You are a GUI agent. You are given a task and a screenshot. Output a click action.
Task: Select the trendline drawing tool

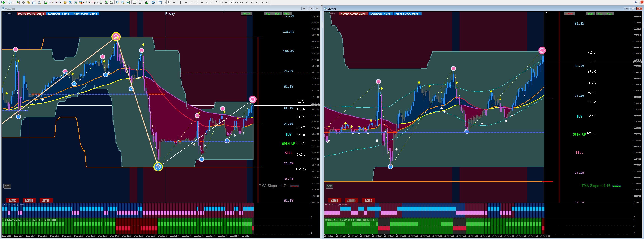tap(191, 2)
